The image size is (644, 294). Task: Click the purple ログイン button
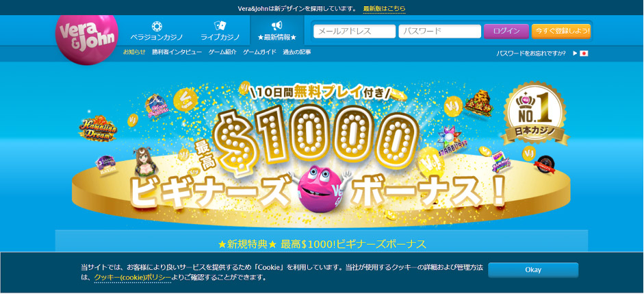[x=506, y=32]
